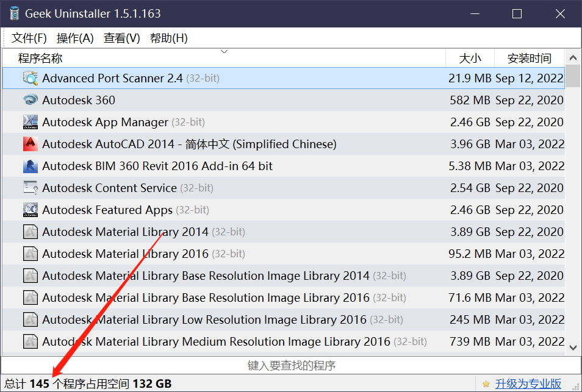Screen dimensions: 582x392
Task: Select Medium Resolution Image Library 2016 name text
Action: [x=217, y=341]
